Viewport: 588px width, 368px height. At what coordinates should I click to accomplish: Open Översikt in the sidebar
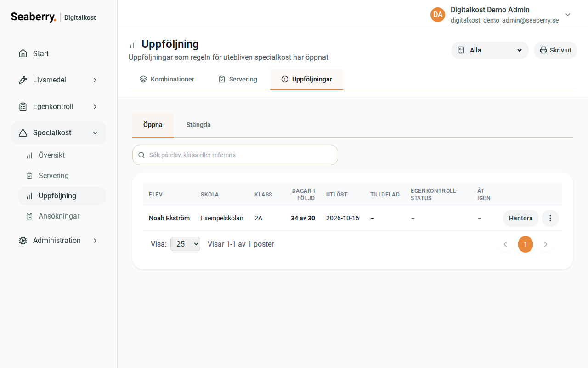pyautogui.click(x=62, y=155)
